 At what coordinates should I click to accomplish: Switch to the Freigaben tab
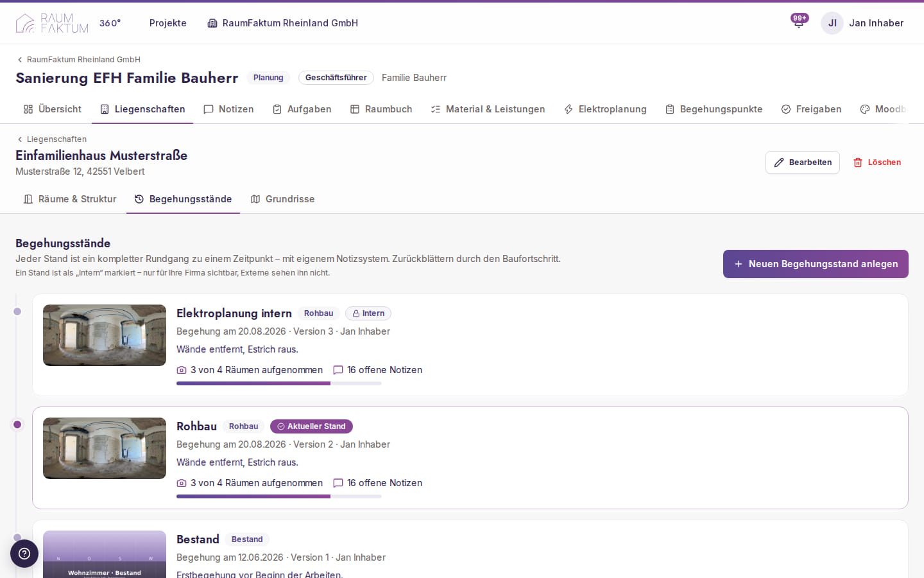(x=812, y=109)
